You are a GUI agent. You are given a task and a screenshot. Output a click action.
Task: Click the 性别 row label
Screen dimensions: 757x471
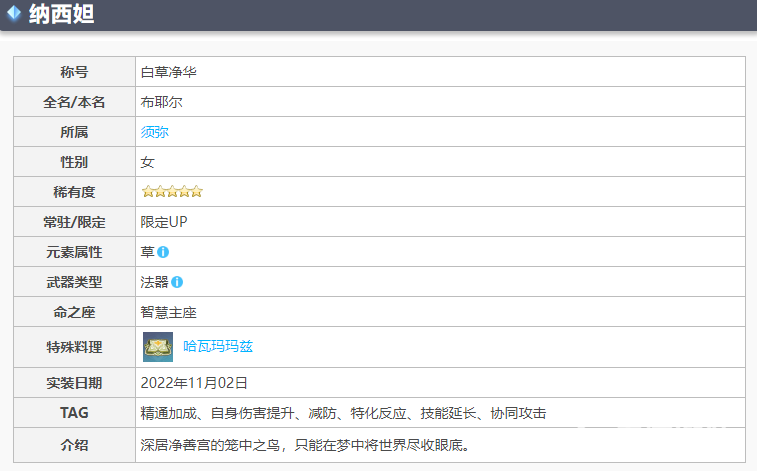point(74,162)
